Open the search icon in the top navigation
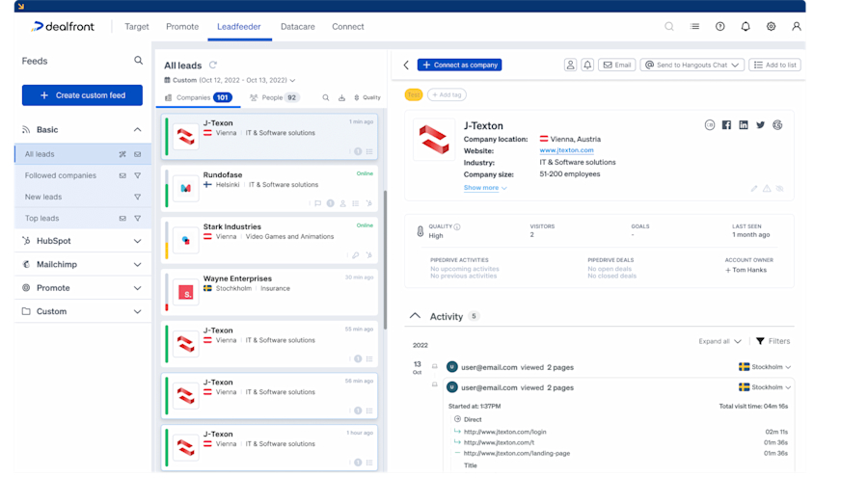 (668, 27)
